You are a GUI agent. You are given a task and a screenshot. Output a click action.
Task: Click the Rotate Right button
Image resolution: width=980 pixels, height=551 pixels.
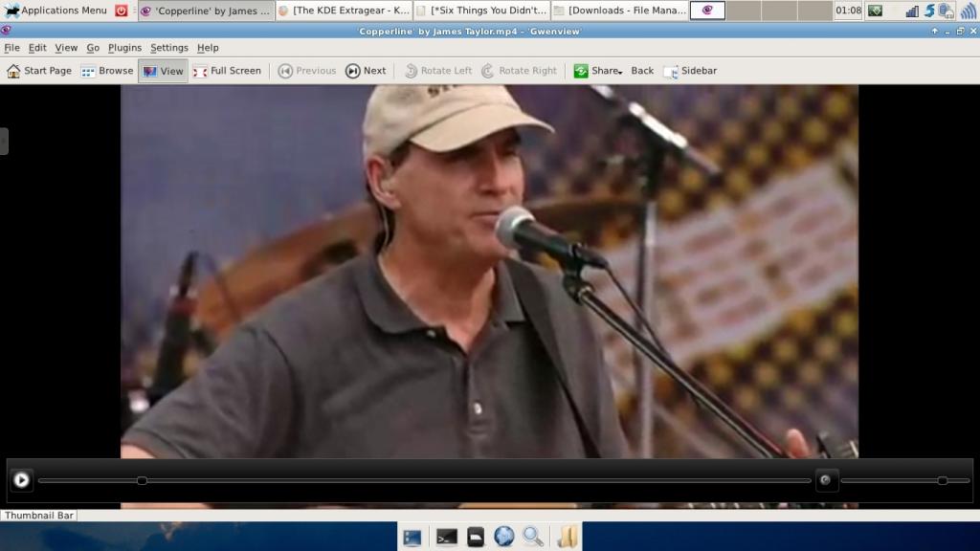(x=519, y=71)
